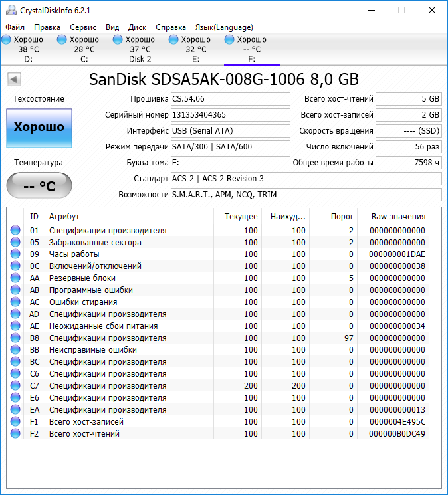Click the ID column header

[x=34, y=216]
